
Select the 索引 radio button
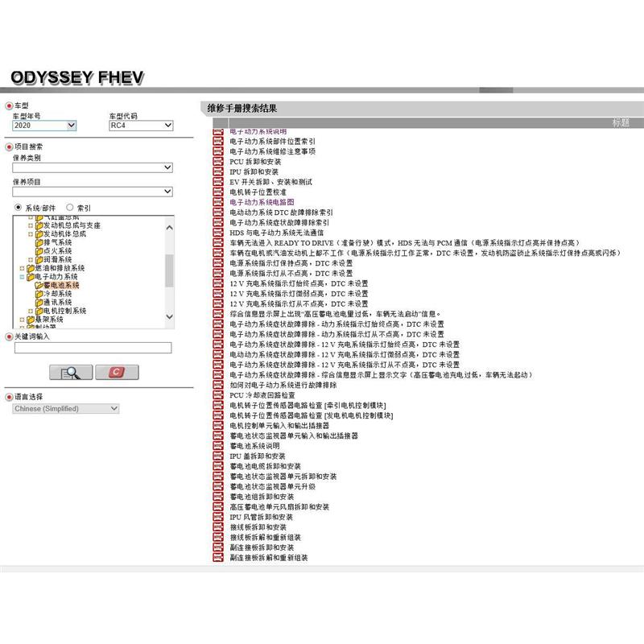coord(70,208)
